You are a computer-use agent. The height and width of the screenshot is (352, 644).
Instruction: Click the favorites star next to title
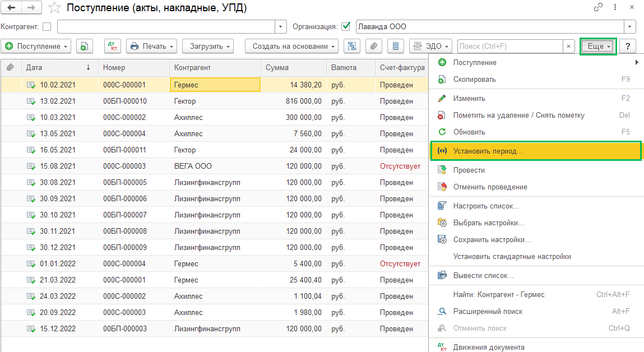tap(54, 8)
